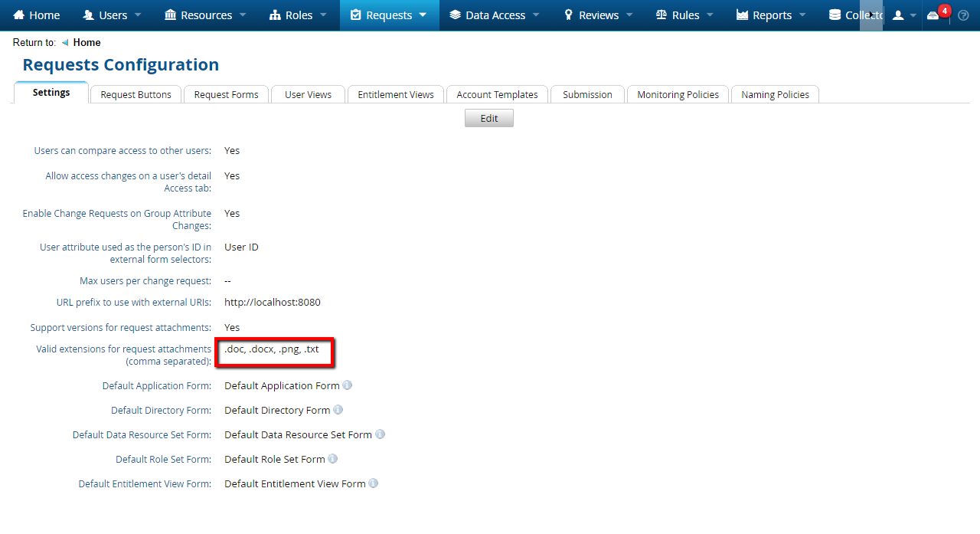Click the info icon beside Default Application Form

tap(347, 385)
